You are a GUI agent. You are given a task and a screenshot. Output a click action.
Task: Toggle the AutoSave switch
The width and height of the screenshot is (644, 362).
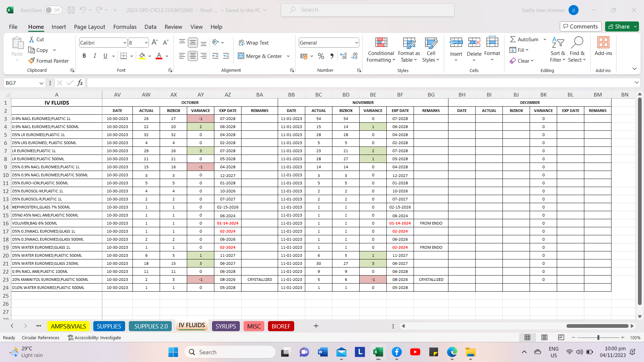(x=53, y=10)
